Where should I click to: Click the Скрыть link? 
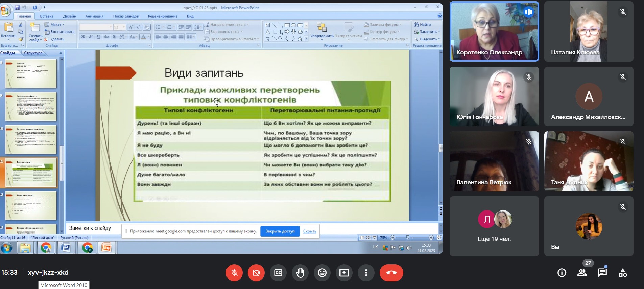tap(310, 231)
